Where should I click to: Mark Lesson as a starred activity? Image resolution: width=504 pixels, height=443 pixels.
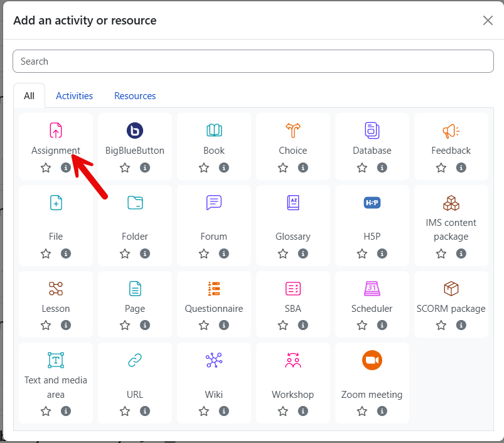(x=46, y=325)
